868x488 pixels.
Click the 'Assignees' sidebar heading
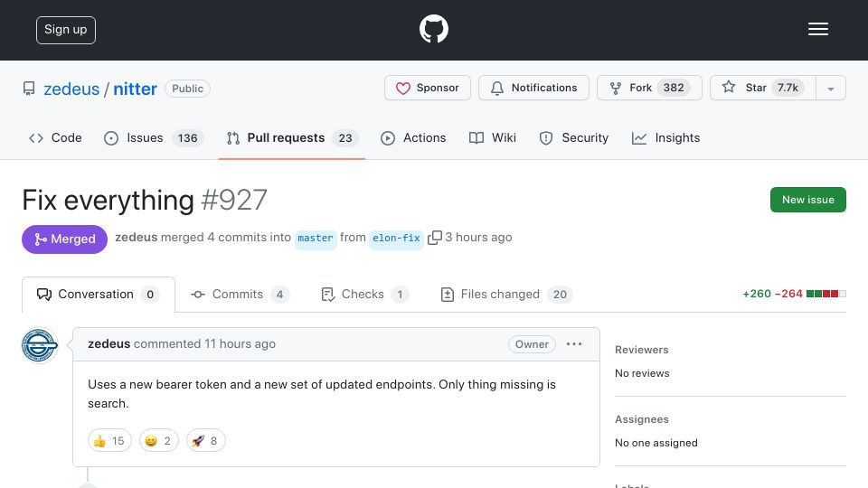642,419
